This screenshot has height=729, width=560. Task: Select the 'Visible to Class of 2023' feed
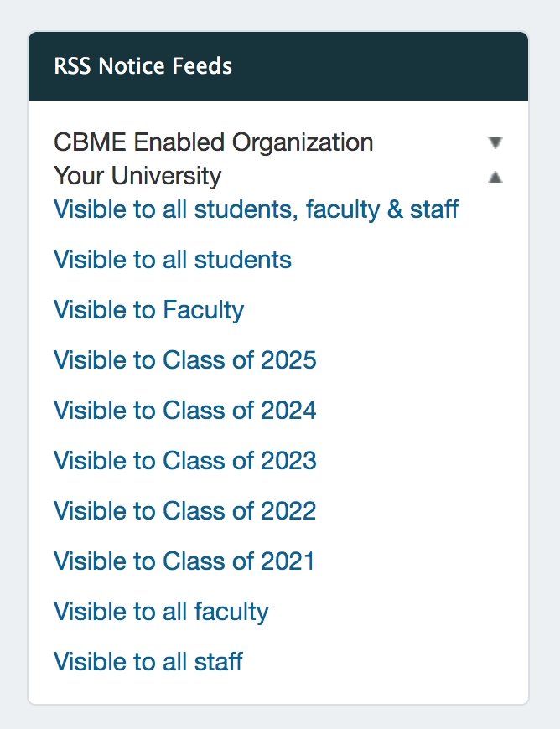[185, 461]
